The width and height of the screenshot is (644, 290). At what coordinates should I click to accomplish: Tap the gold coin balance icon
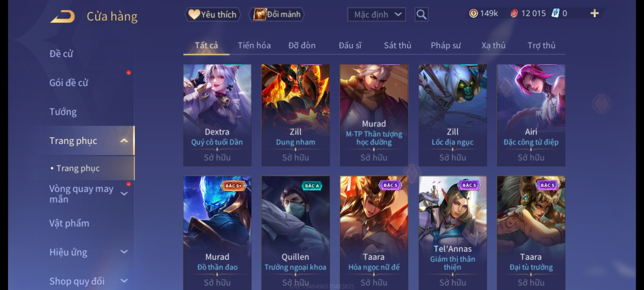pyautogui.click(x=473, y=13)
